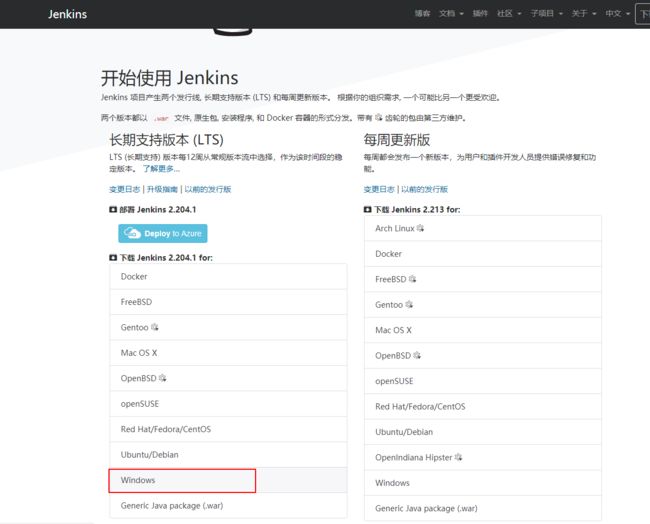Screen dimensions: 650x524
Task: Expand the 关于 navbar dropdown
Action: (x=584, y=14)
